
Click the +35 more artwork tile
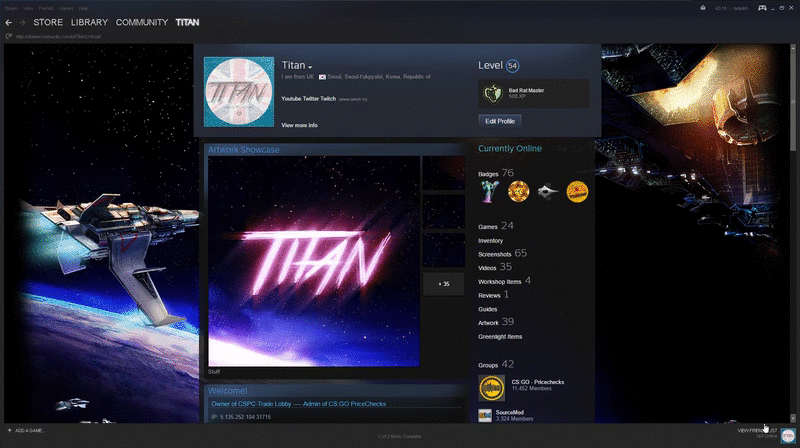(x=443, y=284)
